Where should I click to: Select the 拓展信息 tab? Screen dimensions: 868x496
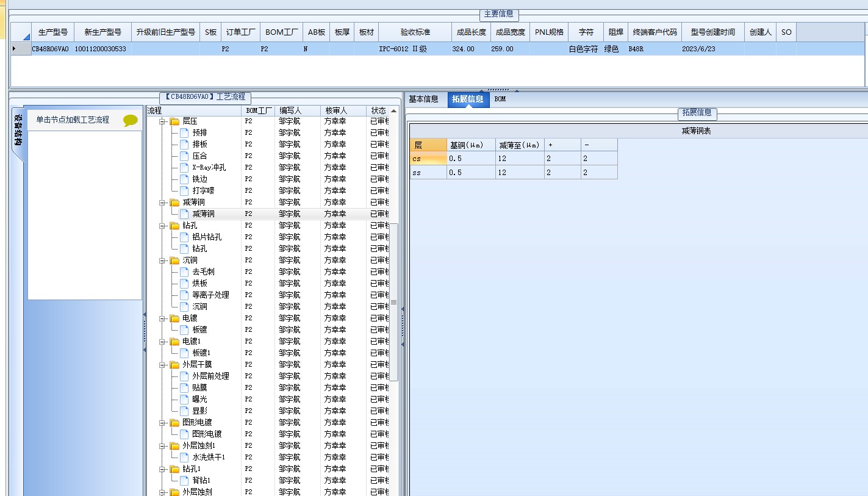pyautogui.click(x=468, y=99)
